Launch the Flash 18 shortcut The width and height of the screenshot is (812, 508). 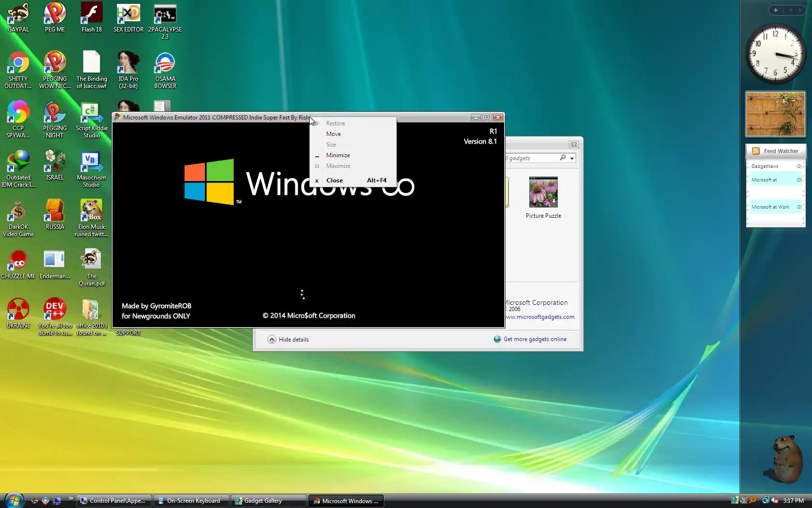click(91, 17)
